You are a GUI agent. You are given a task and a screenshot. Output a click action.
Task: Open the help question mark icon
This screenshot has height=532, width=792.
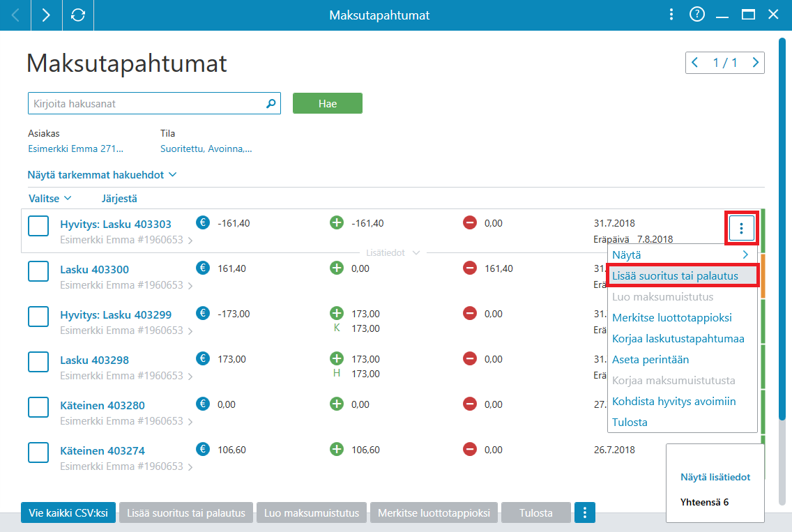697,15
